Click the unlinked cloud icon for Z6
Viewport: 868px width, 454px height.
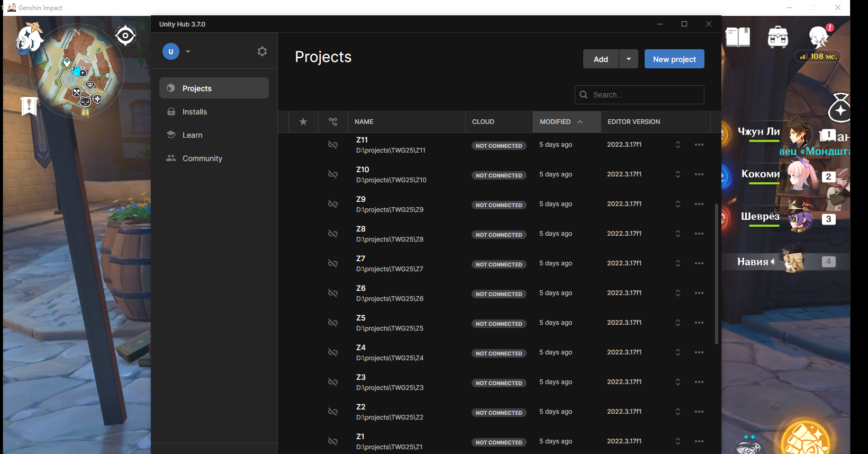333,293
